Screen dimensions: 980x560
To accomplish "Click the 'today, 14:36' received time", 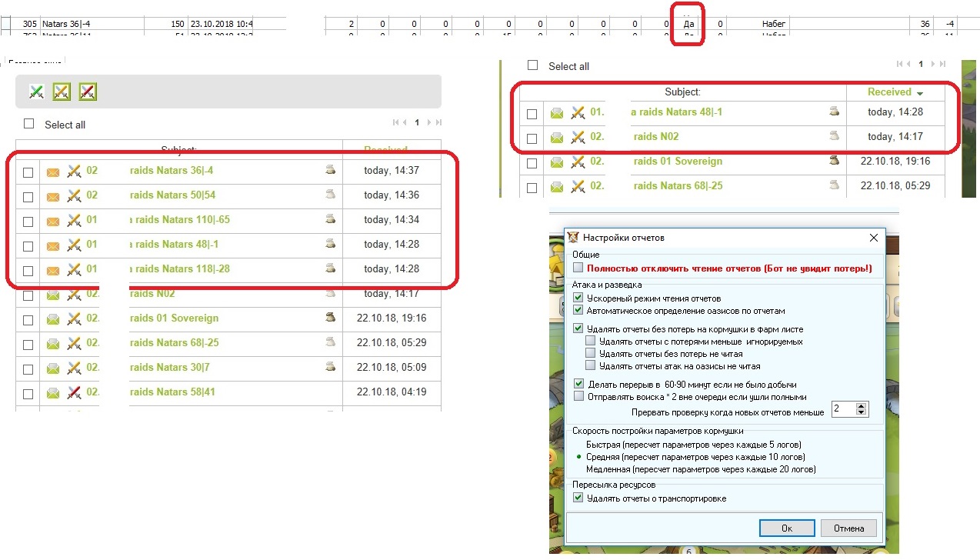I will coord(392,195).
